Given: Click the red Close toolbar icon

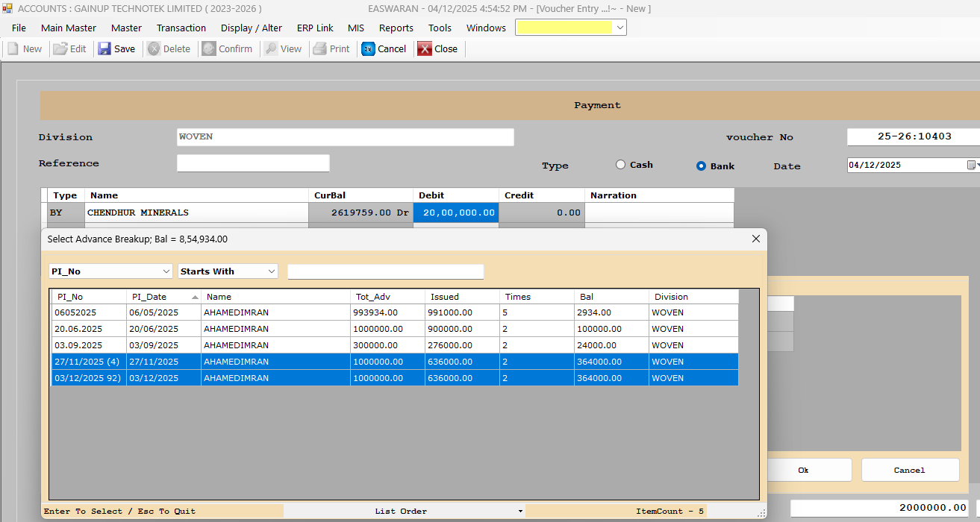Looking at the screenshot, I should point(425,48).
